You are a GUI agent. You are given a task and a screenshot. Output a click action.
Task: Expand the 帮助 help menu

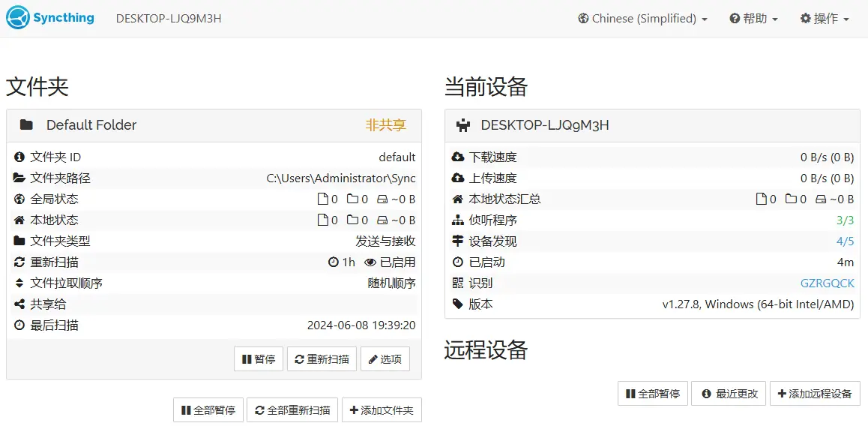tap(753, 19)
